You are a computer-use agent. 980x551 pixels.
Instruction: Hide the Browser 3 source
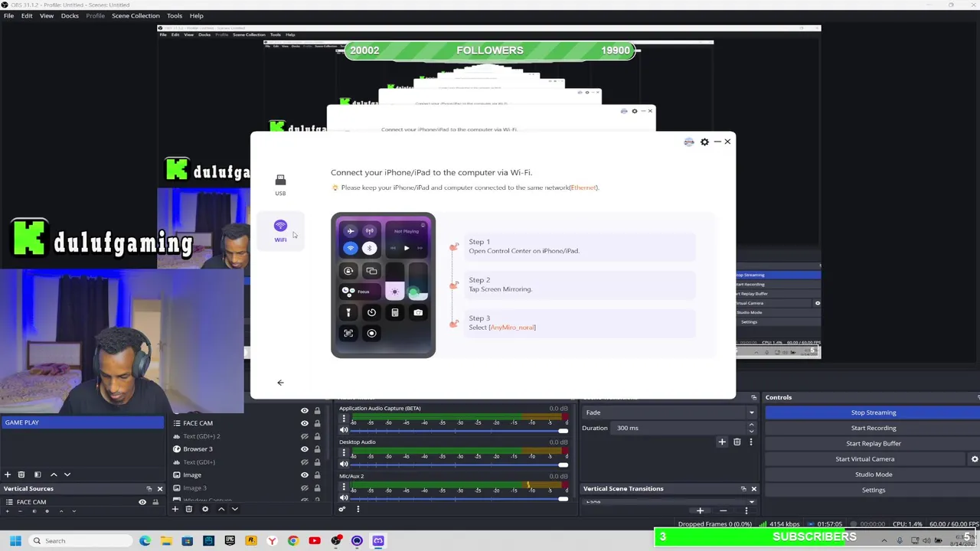coord(305,449)
